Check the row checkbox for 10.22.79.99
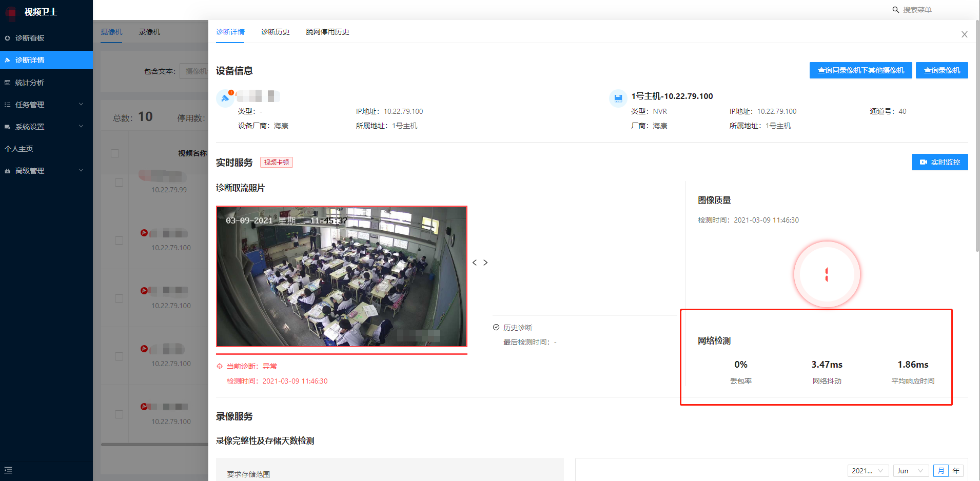Screen dimensions: 980x481 click(119, 183)
